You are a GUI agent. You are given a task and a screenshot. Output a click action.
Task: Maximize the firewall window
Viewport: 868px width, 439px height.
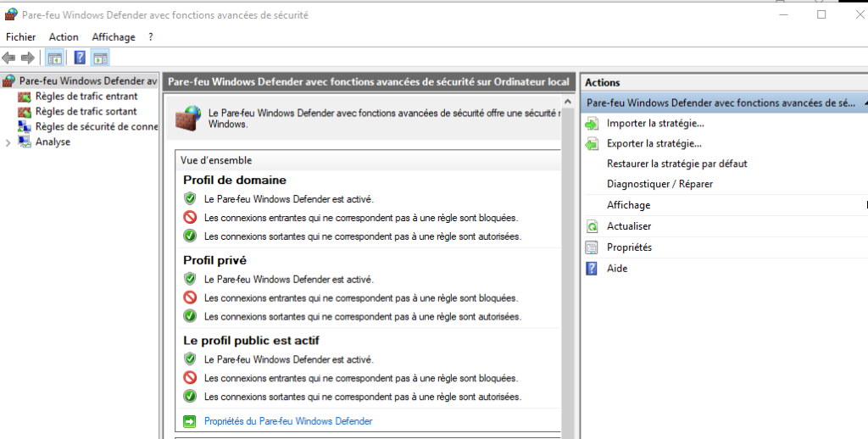pyautogui.click(x=821, y=15)
